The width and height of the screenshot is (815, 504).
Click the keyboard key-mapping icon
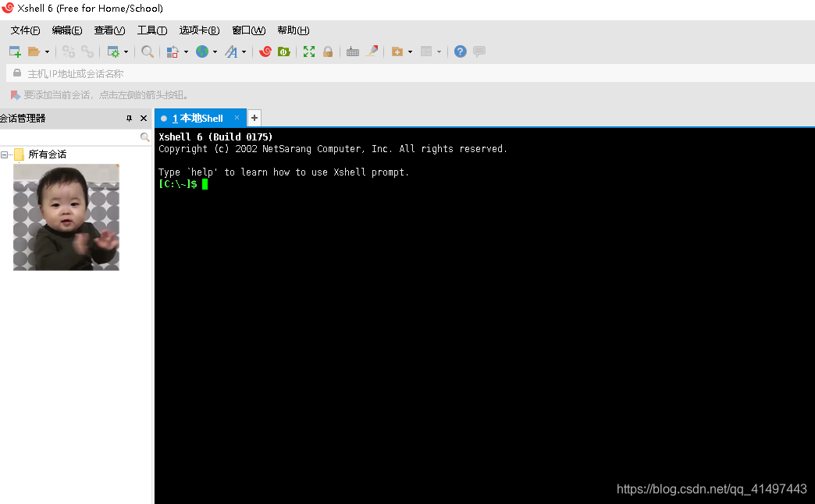[x=353, y=51]
